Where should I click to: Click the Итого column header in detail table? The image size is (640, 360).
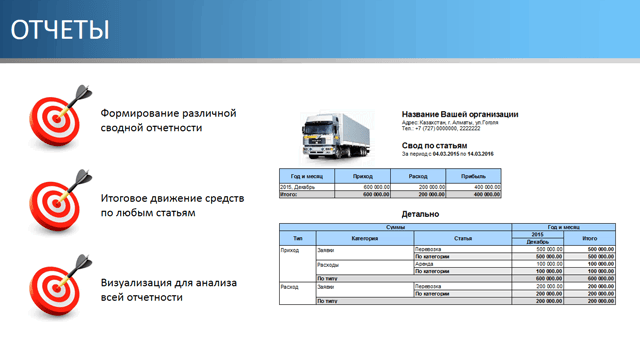click(x=589, y=238)
